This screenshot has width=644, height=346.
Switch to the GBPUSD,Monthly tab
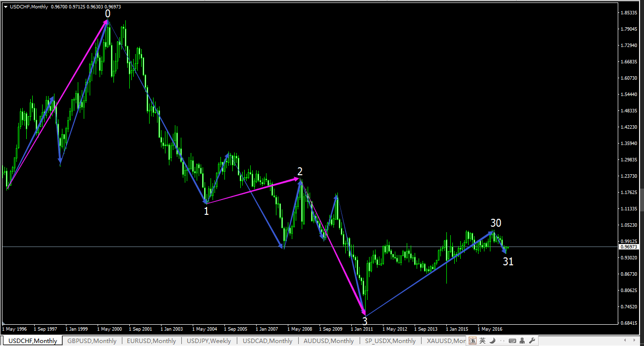(x=92, y=341)
